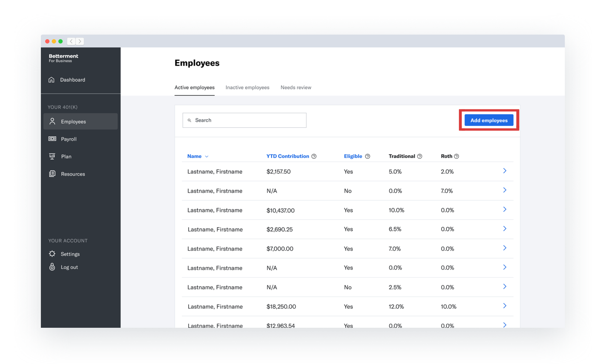This screenshot has width=610, height=364.
Task: Click the search magnifier icon
Action: 190,120
